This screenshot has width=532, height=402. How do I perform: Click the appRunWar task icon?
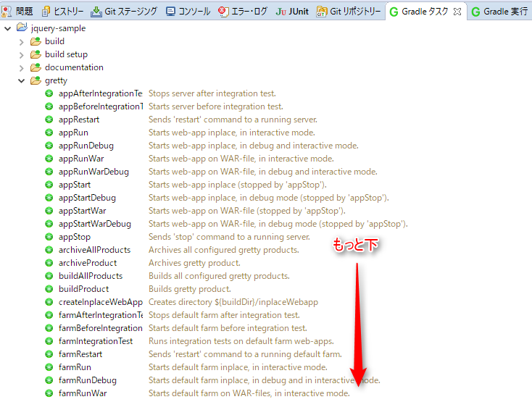click(49, 159)
